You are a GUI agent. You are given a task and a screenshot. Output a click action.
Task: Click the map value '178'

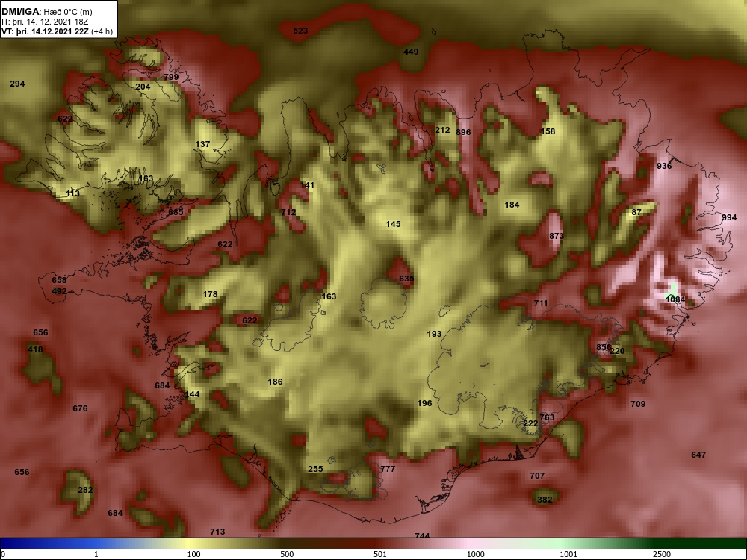tap(210, 294)
